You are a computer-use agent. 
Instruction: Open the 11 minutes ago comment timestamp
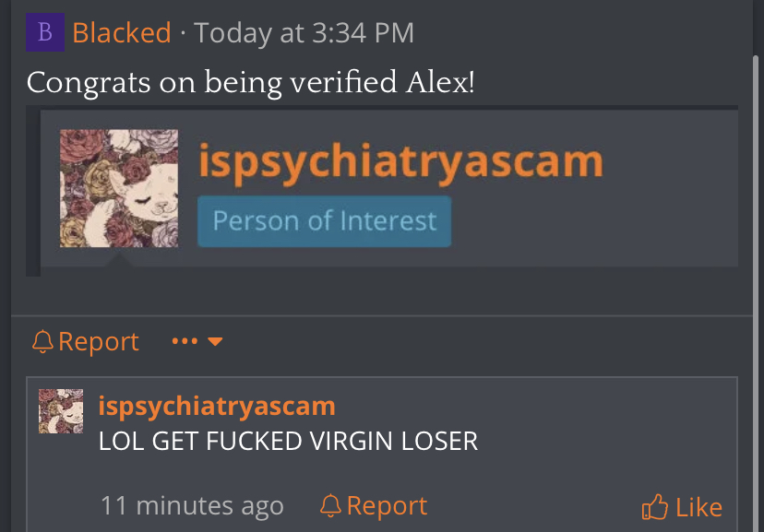coord(192,505)
